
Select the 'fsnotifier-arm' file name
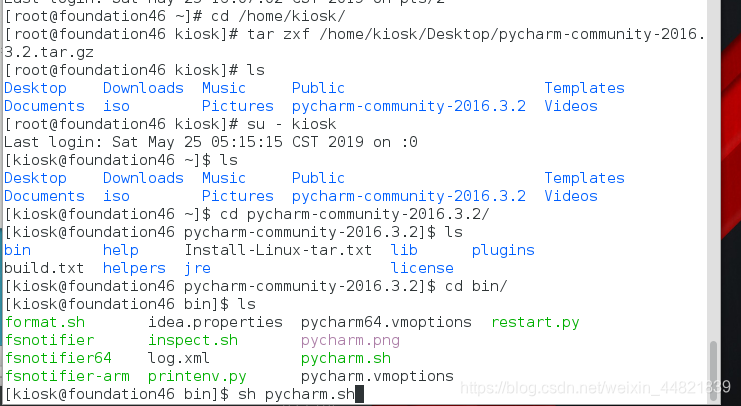(67, 376)
